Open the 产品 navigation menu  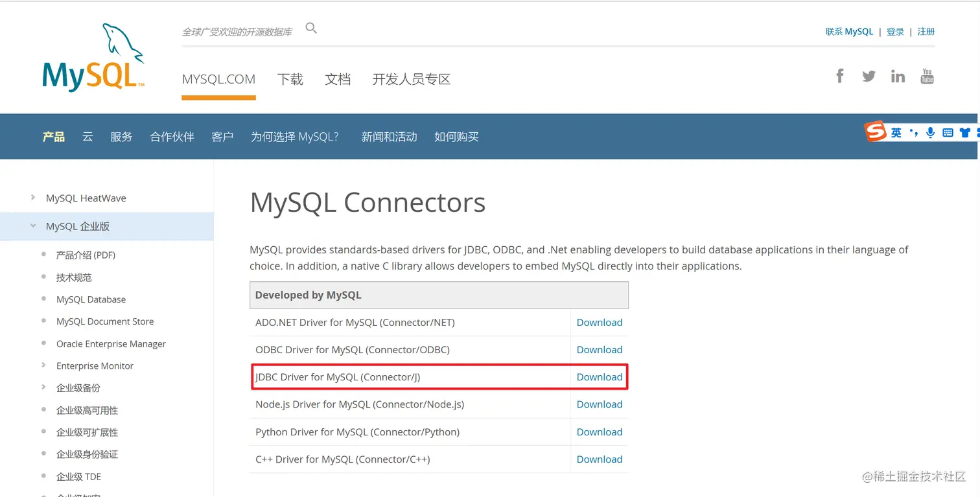click(54, 137)
